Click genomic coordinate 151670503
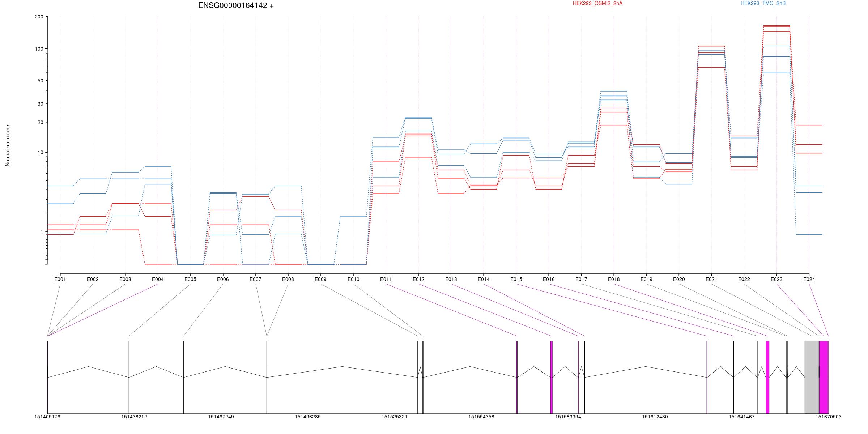Screen dimensions: 868x434 [x=829, y=417]
